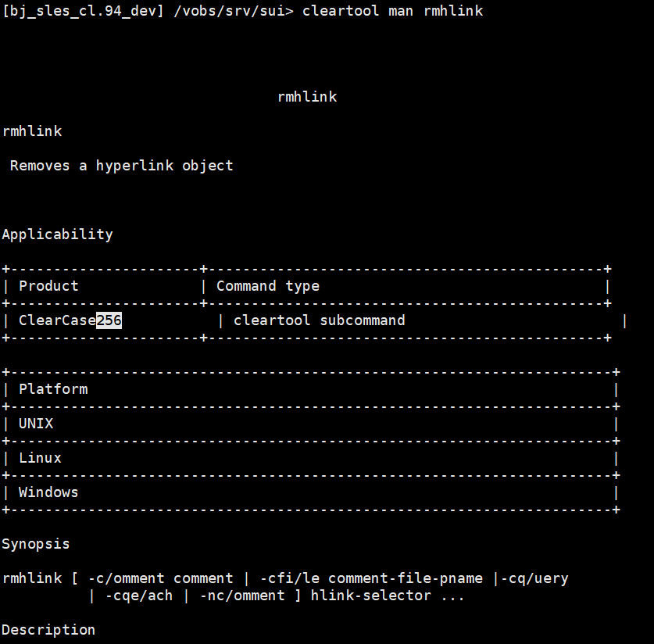The image size is (654, 644).
Task: Click the 'Synopsis' section heading
Action: [x=36, y=544]
